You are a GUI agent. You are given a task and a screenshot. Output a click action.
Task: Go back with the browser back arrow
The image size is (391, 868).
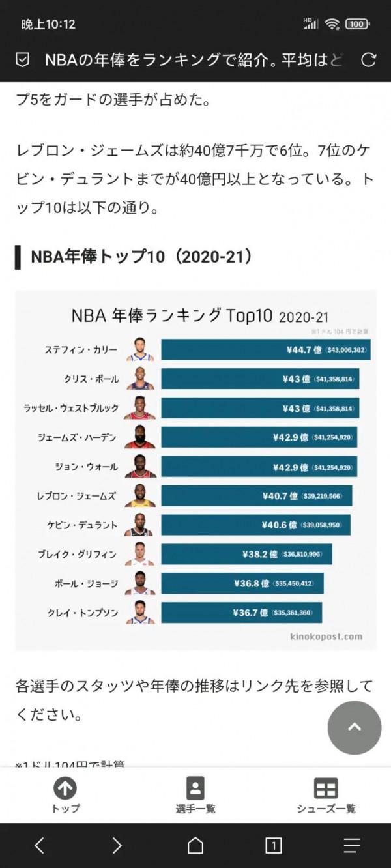tap(40, 846)
